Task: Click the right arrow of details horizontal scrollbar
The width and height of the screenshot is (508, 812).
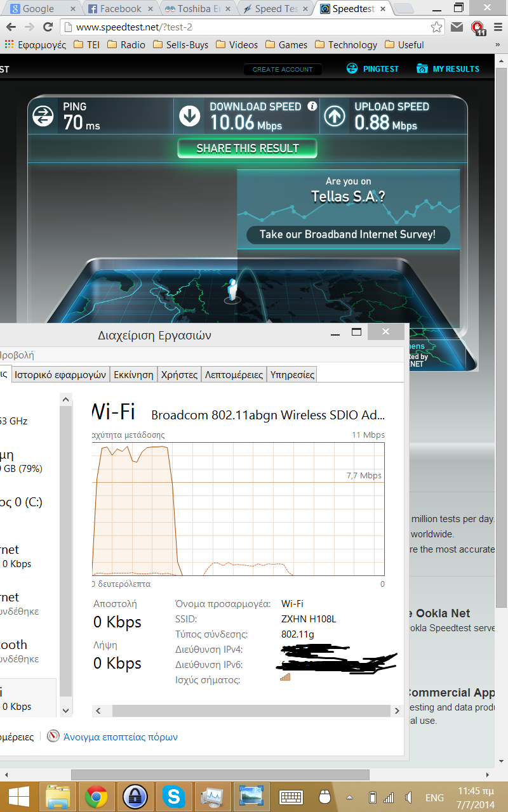Action: (398, 711)
